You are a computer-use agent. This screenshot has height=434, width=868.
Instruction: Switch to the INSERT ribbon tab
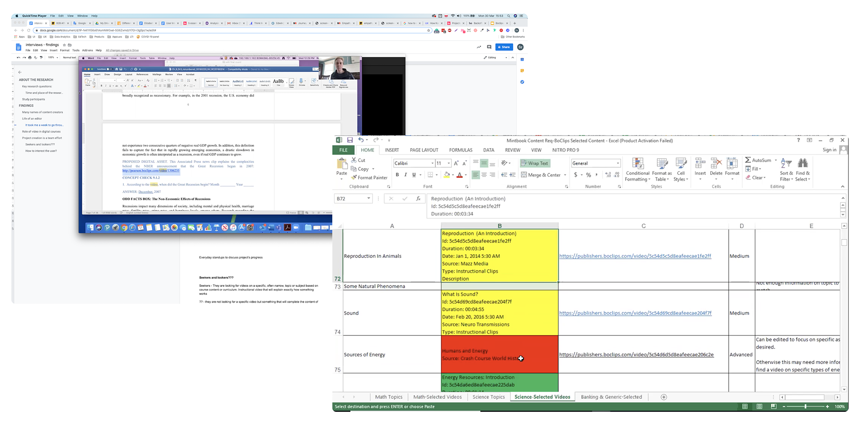tap(392, 150)
